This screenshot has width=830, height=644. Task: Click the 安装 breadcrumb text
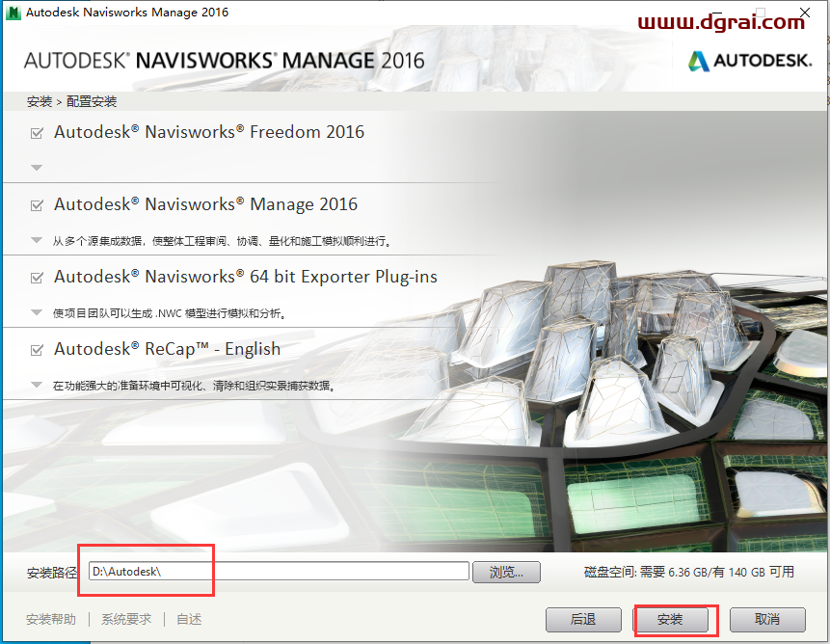[x=40, y=101]
